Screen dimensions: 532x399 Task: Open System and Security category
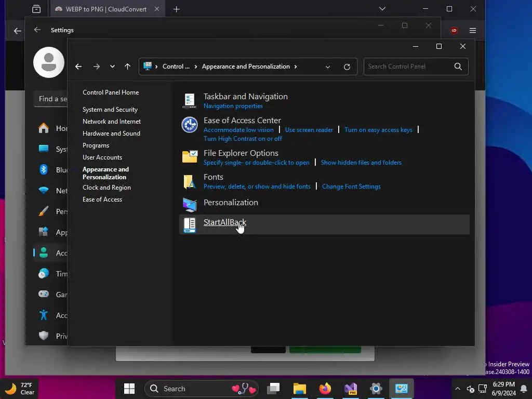tap(110, 109)
